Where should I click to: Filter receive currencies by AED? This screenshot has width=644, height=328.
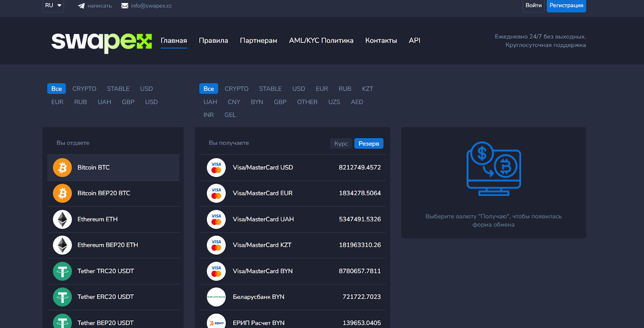click(357, 102)
